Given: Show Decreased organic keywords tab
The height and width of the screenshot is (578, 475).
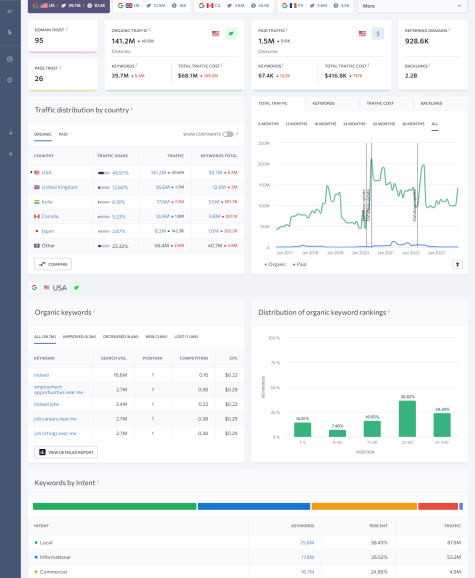Looking at the screenshot, I should click(121, 337).
